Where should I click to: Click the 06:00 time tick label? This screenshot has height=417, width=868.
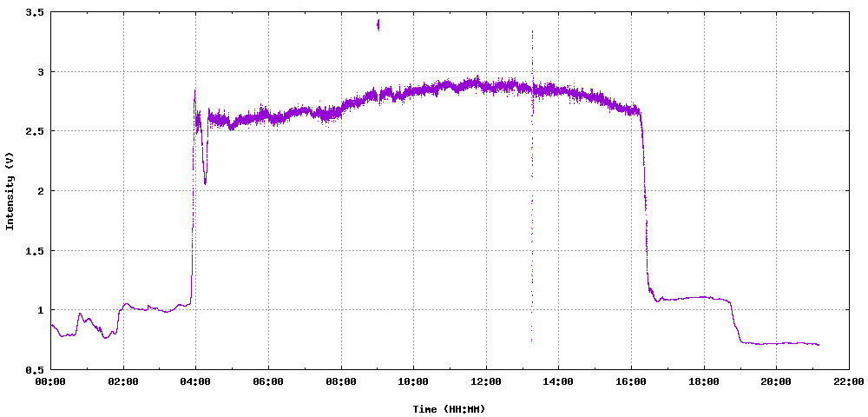pyautogui.click(x=268, y=381)
